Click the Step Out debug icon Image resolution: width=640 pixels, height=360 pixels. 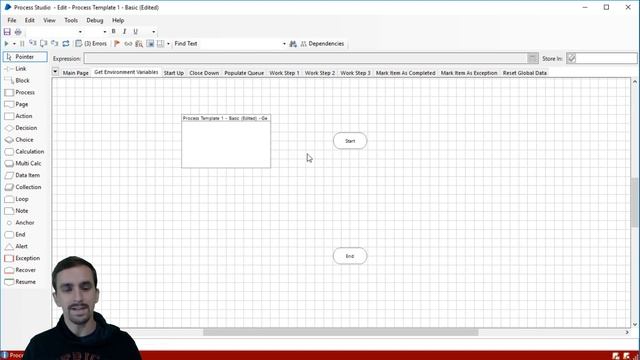pyautogui.click(x=54, y=43)
